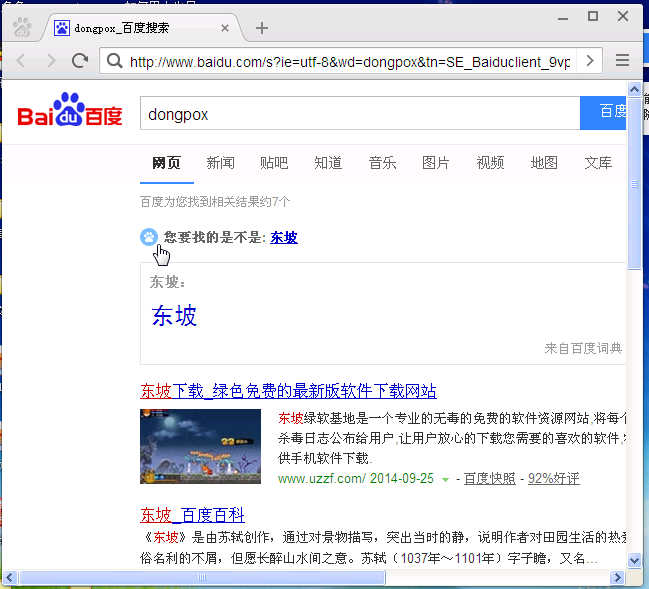This screenshot has height=589, width=649.
Task: Expand the green arrow beside 2014-09-25
Action: (x=445, y=480)
